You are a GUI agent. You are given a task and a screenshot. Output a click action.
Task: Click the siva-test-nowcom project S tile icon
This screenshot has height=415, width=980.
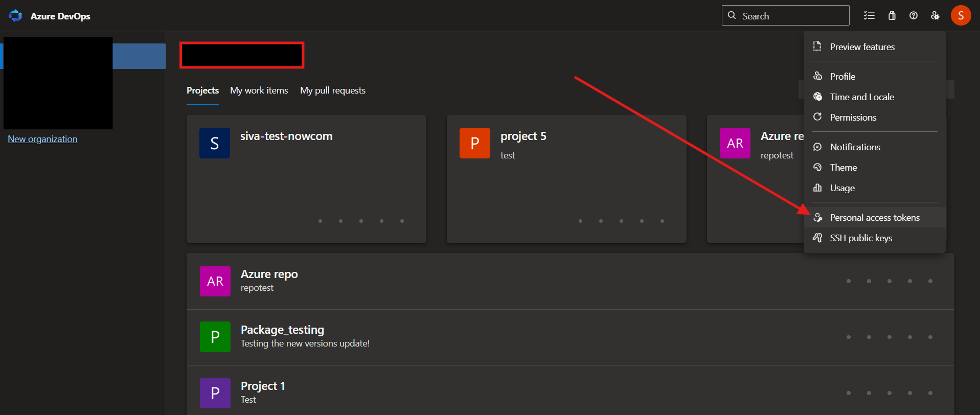pos(215,143)
